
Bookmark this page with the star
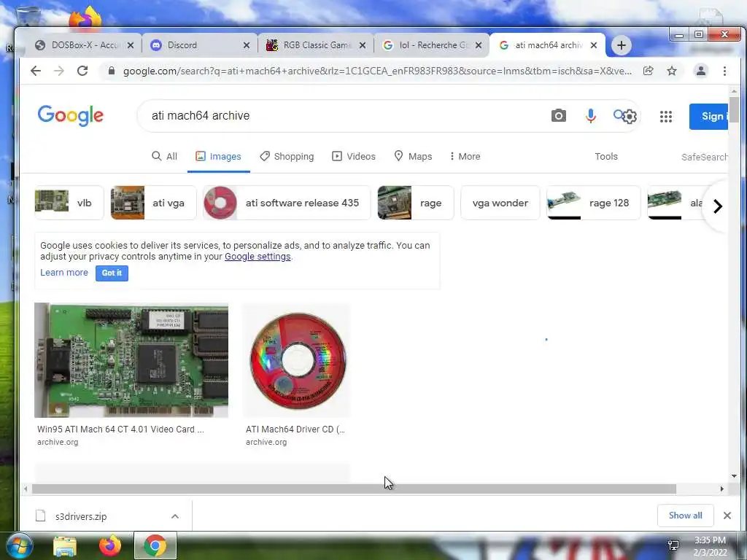point(672,71)
